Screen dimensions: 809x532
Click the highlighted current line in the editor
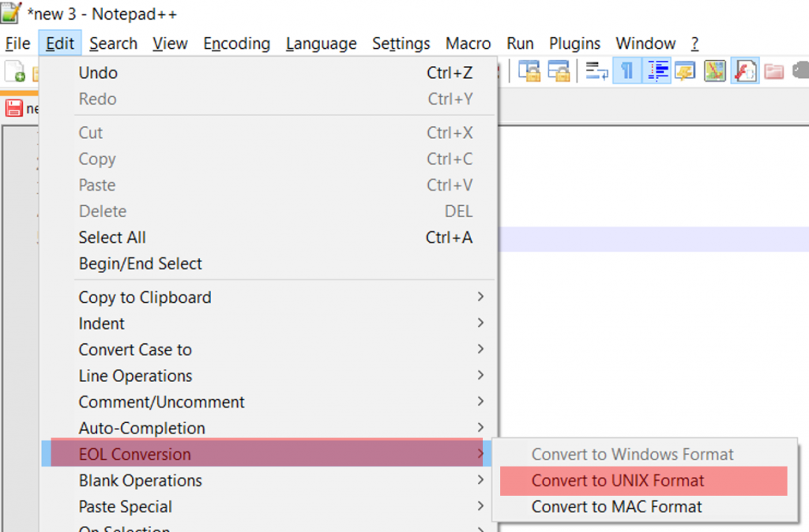click(653, 239)
